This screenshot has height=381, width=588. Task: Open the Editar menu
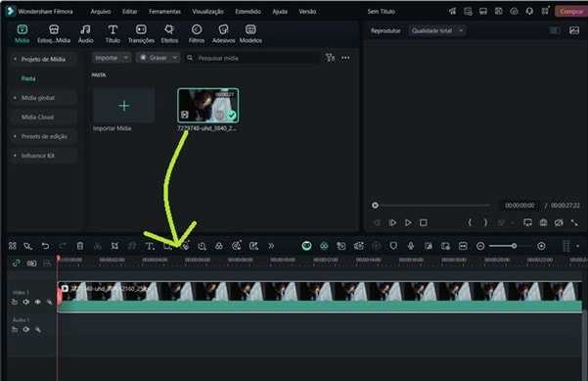click(130, 11)
